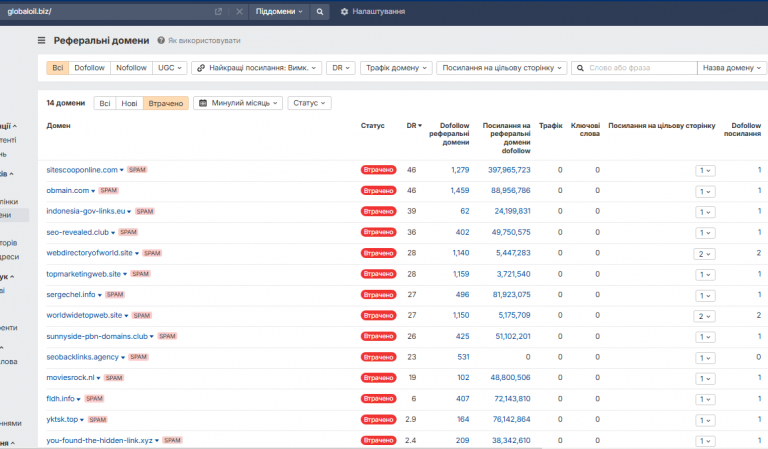Click the Як використовувати help icon

[160, 41]
